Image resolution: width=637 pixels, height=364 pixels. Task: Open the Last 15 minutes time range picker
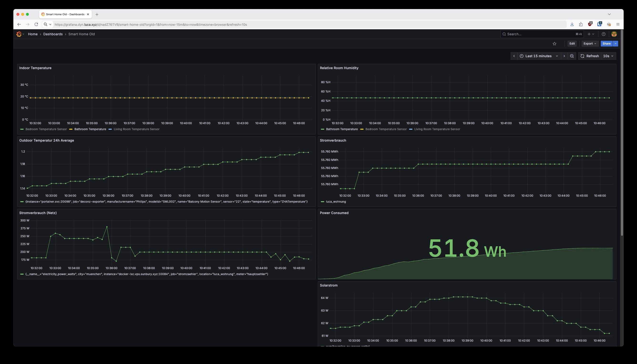click(538, 56)
